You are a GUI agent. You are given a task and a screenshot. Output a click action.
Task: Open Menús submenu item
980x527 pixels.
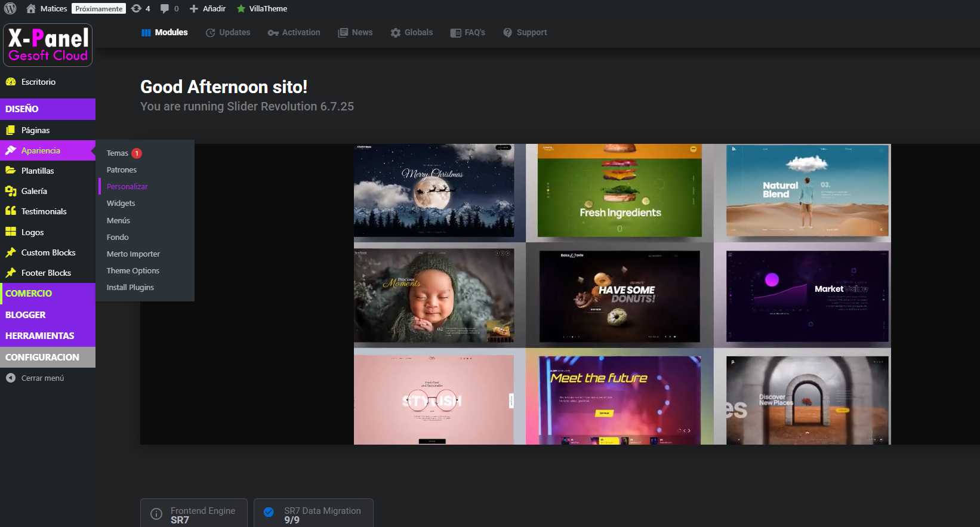pos(146,220)
